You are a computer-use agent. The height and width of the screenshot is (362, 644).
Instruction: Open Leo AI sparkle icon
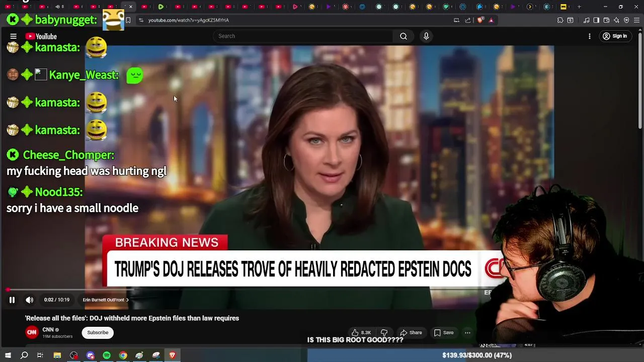(x=616, y=20)
